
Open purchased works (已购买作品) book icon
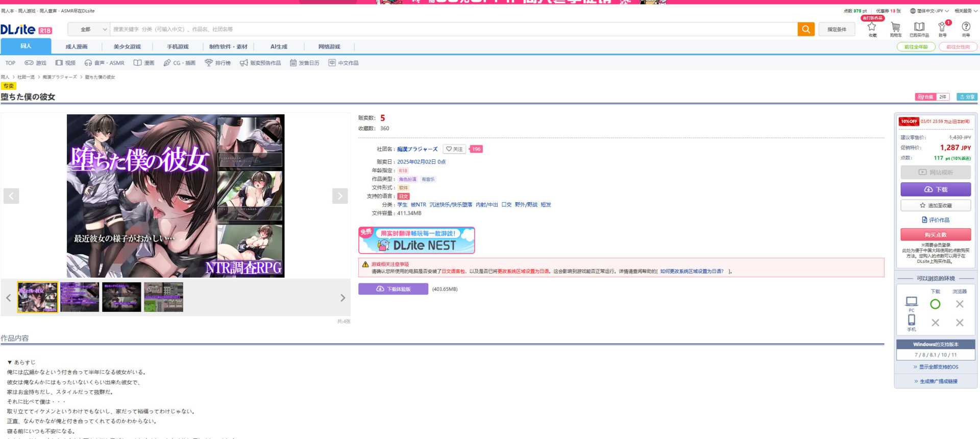[x=919, y=29]
